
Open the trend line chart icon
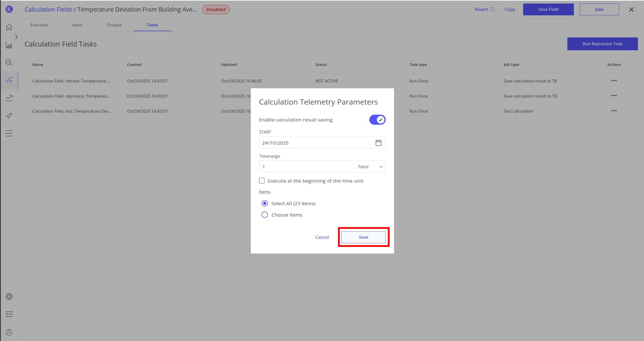tap(9, 98)
